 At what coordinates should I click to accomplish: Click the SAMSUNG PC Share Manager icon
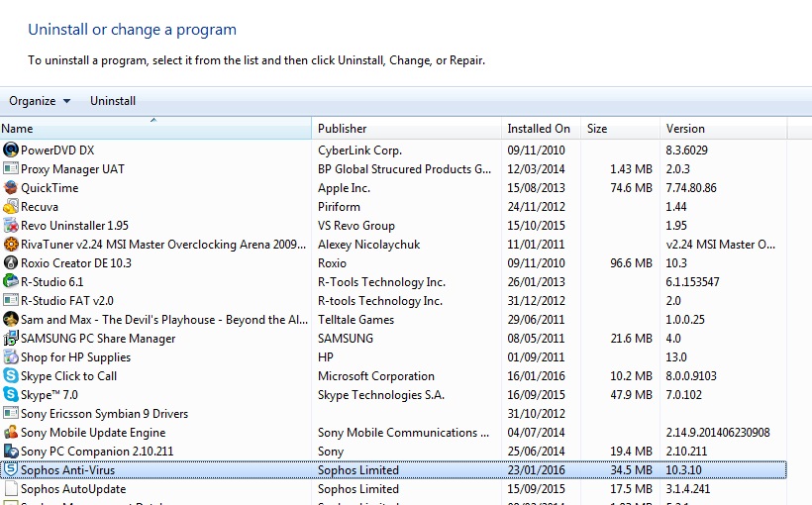click(x=10, y=339)
